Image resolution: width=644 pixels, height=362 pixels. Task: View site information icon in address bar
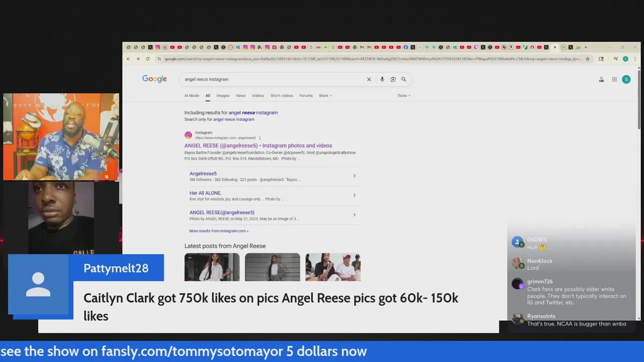click(159, 59)
